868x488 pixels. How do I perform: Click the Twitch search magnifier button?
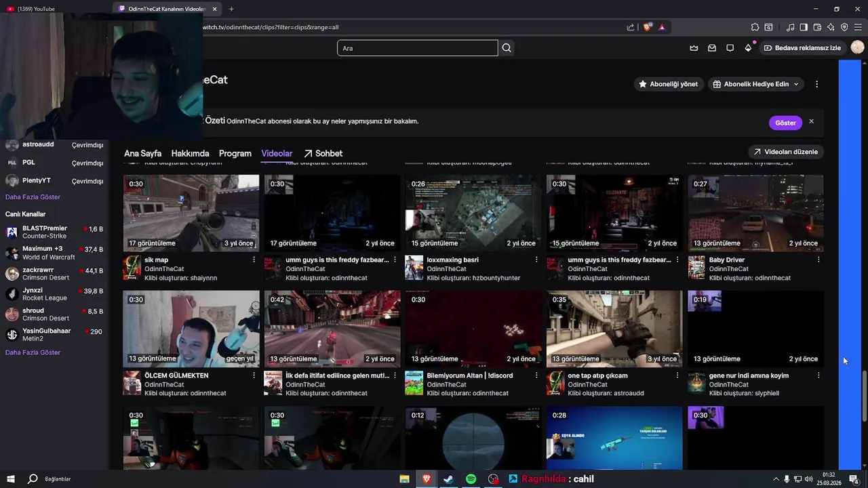pos(507,48)
